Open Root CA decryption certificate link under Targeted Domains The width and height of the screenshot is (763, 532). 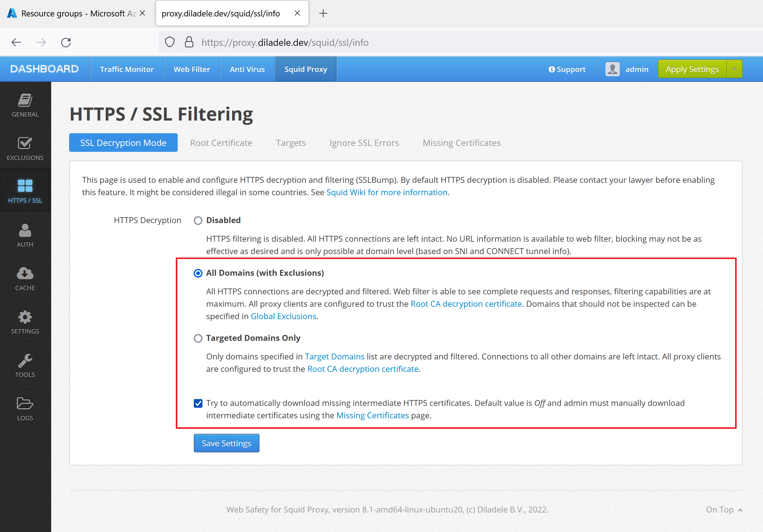[x=363, y=369]
